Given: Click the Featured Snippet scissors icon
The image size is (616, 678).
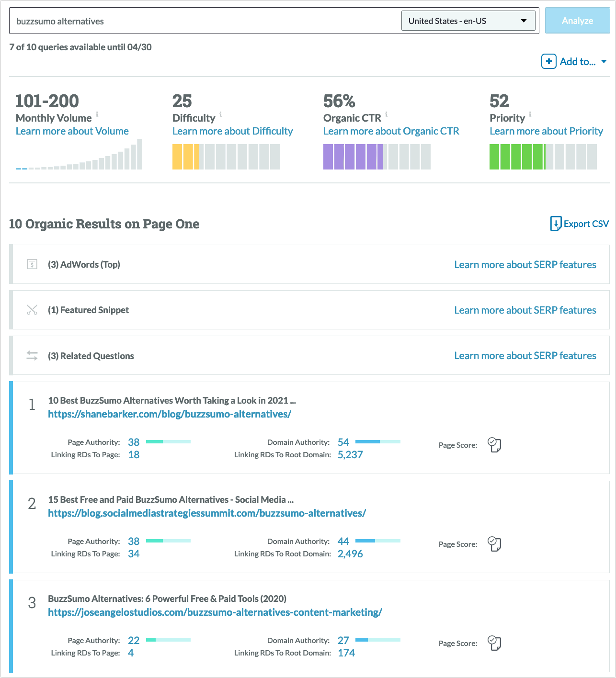Looking at the screenshot, I should click(x=32, y=310).
